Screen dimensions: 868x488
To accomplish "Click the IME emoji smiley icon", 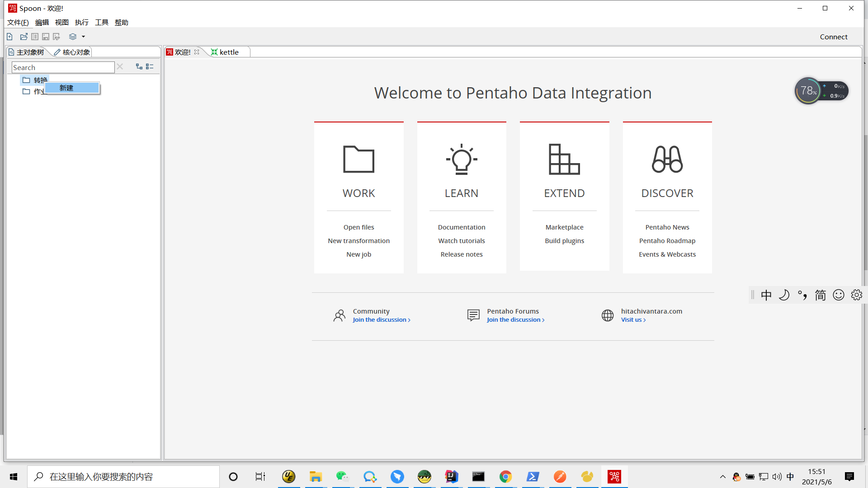I will [838, 295].
